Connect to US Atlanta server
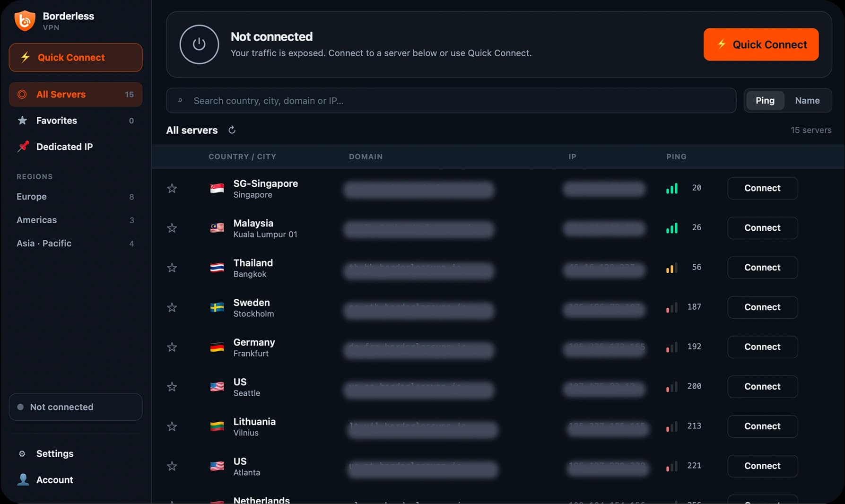Image resolution: width=845 pixels, height=504 pixels. 762,466
